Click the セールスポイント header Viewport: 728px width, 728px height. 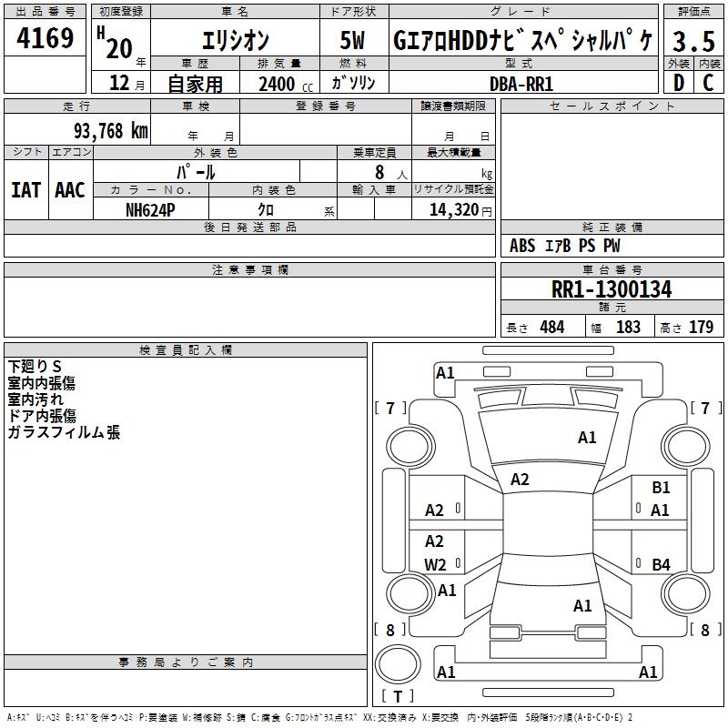pos(612,106)
